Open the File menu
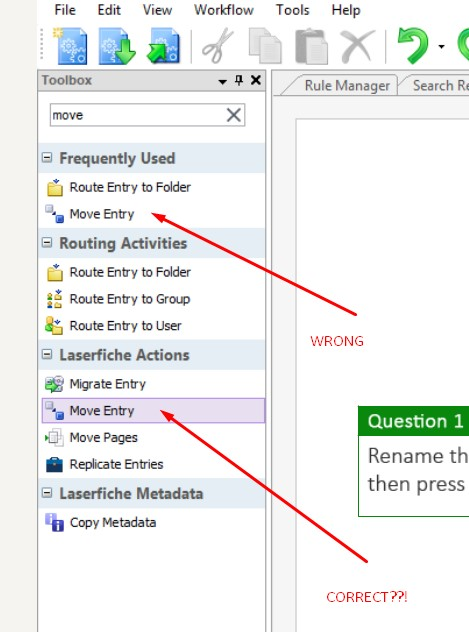This screenshot has height=632, width=469. point(65,10)
